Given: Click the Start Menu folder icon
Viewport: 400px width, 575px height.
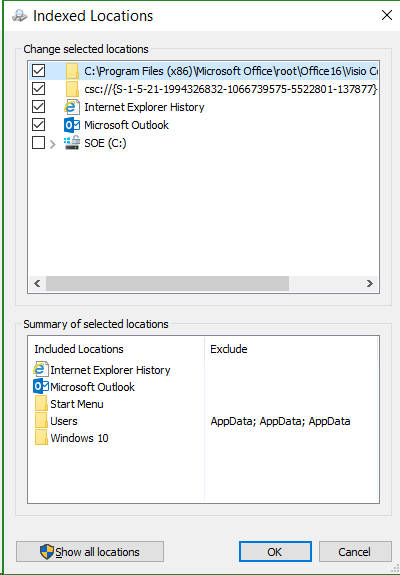Looking at the screenshot, I should pyautogui.click(x=41, y=403).
